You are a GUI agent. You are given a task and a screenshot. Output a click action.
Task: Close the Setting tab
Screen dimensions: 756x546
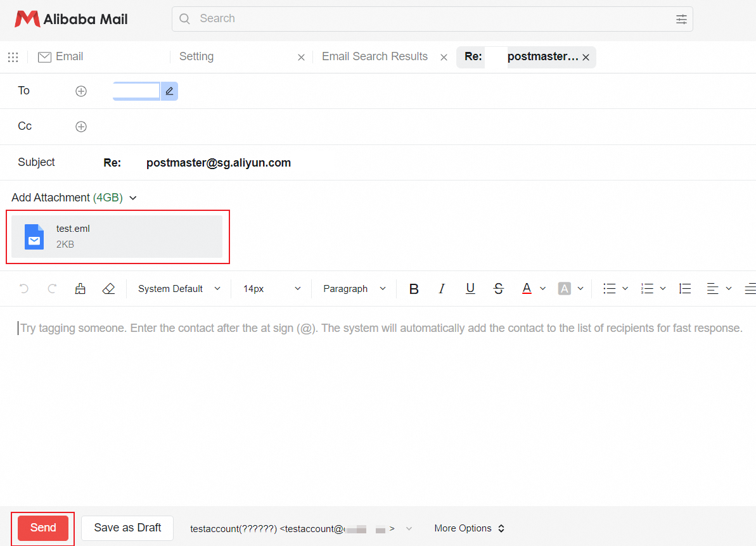(x=302, y=58)
